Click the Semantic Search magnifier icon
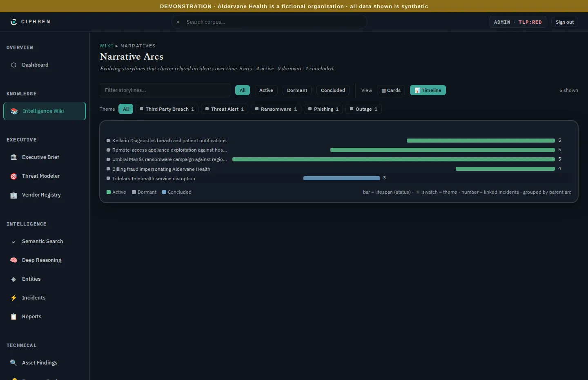Viewport: 588px width, 380px height. coord(14,241)
